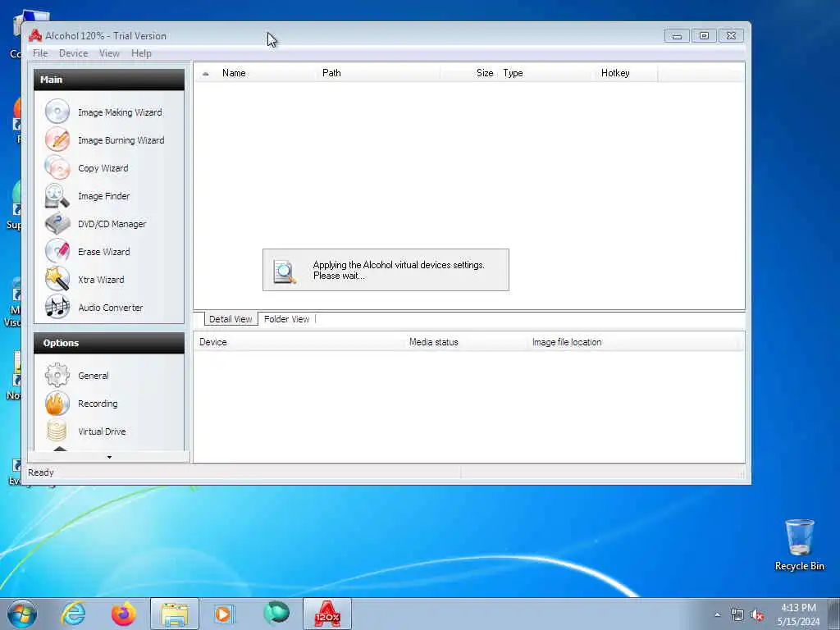Screen dimensions: 840x630
Task: Open the Audio Converter notes icon
Action: point(57,307)
